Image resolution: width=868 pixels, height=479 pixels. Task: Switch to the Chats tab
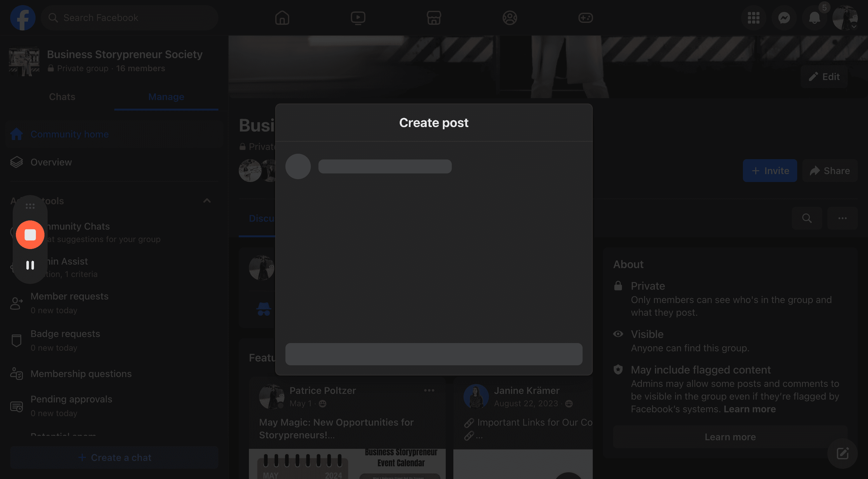(62, 97)
